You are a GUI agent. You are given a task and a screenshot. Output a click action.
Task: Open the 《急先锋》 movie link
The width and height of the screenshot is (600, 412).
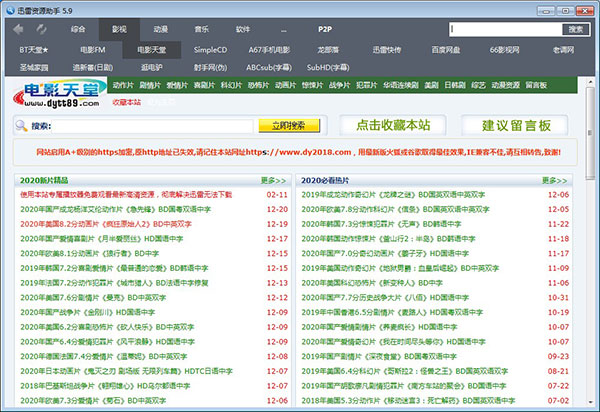point(116,209)
